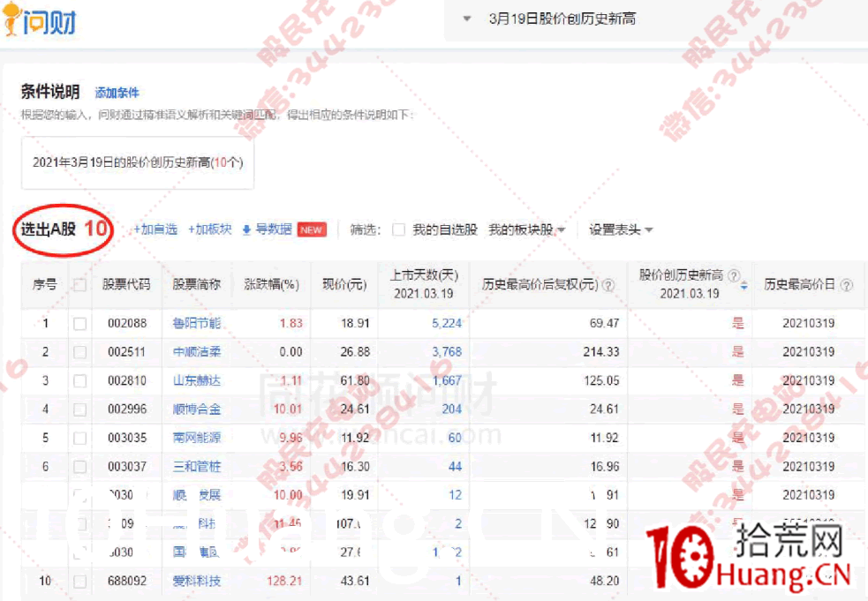Tick the checkbox for 爱科科技
This screenshot has height=601, width=868.
click(x=79, y=581)
